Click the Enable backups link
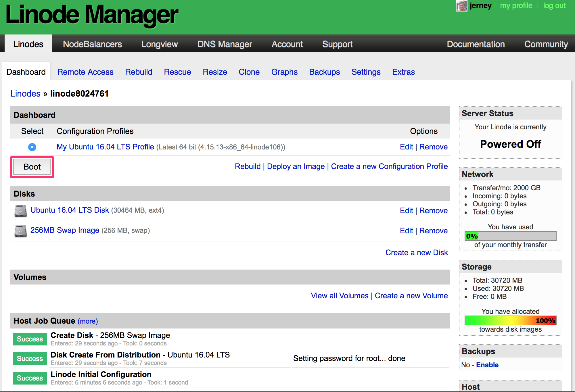575x392 pixels. tap(487, 365)
